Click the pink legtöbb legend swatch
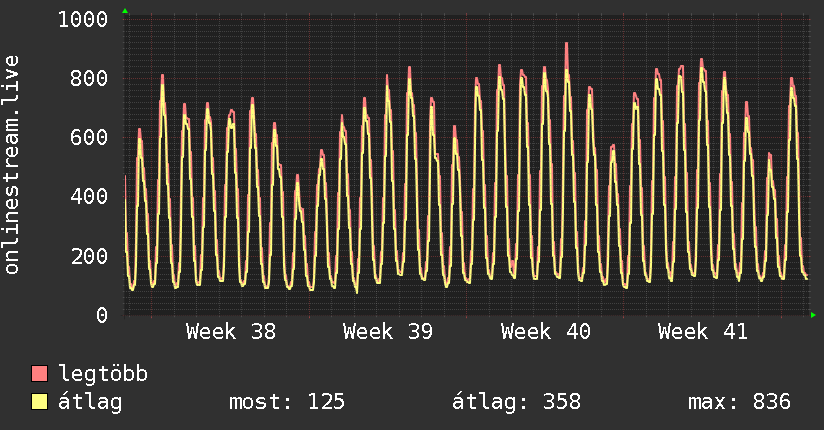The image size is (824, 430). 39,373
